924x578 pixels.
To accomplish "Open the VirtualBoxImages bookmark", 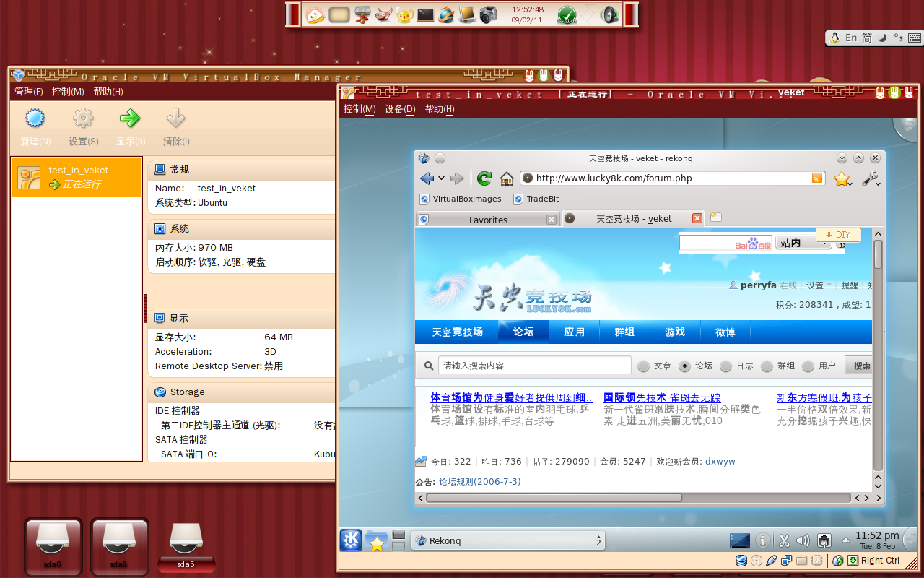I will point(460,199).
